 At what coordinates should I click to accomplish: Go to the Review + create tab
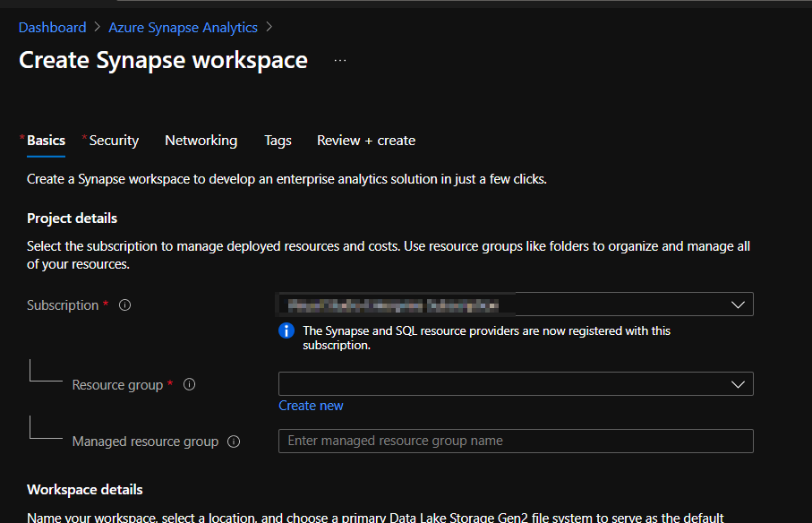click(x=366, y=141)
